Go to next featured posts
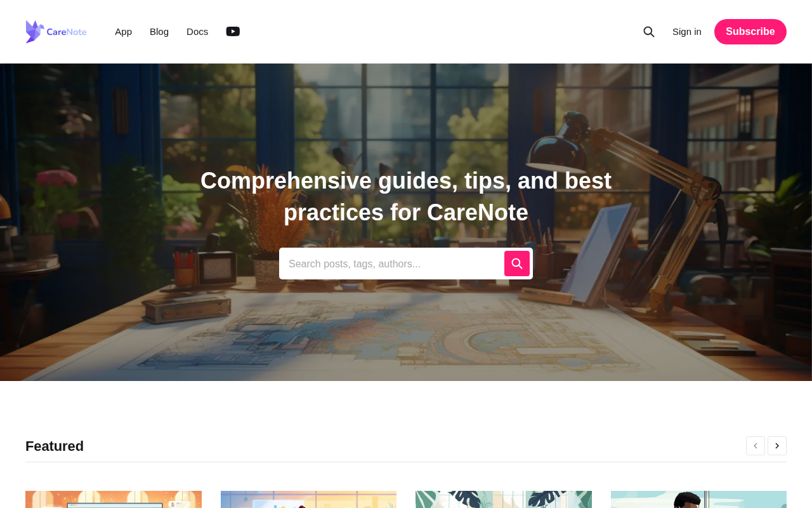The height and width of the screenshot is (508, 812). (x=777, y=446)
